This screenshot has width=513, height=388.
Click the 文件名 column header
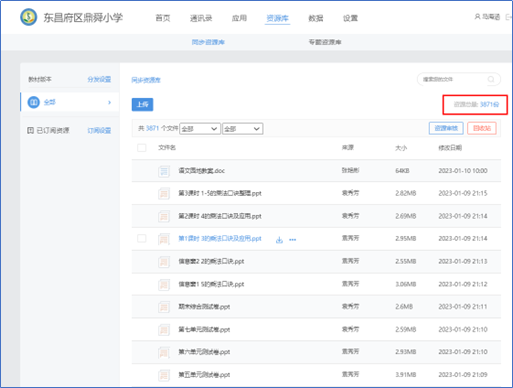(x=167, y=148)
